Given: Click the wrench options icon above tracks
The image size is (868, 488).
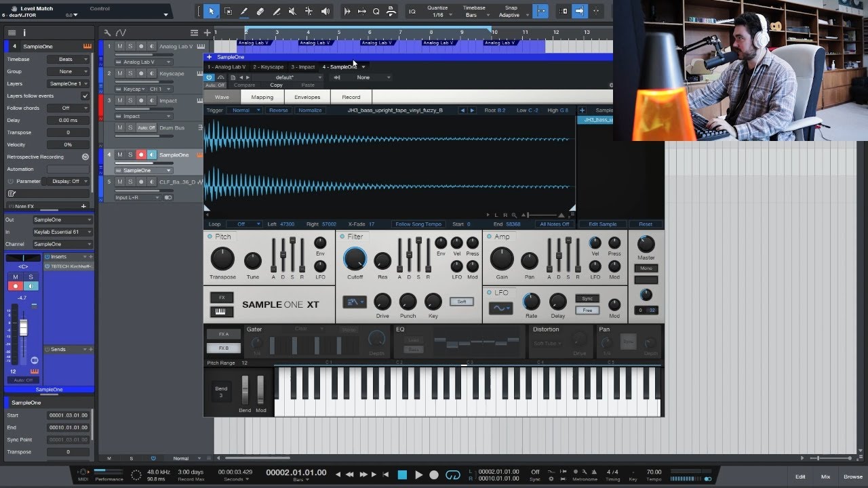Looking at the screenshot, I should click(107, 32).
